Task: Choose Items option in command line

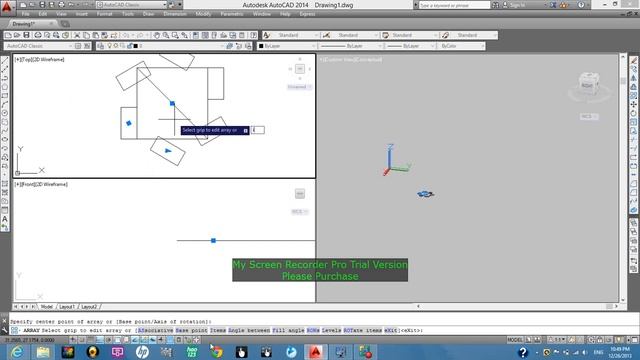Action: 218,330
